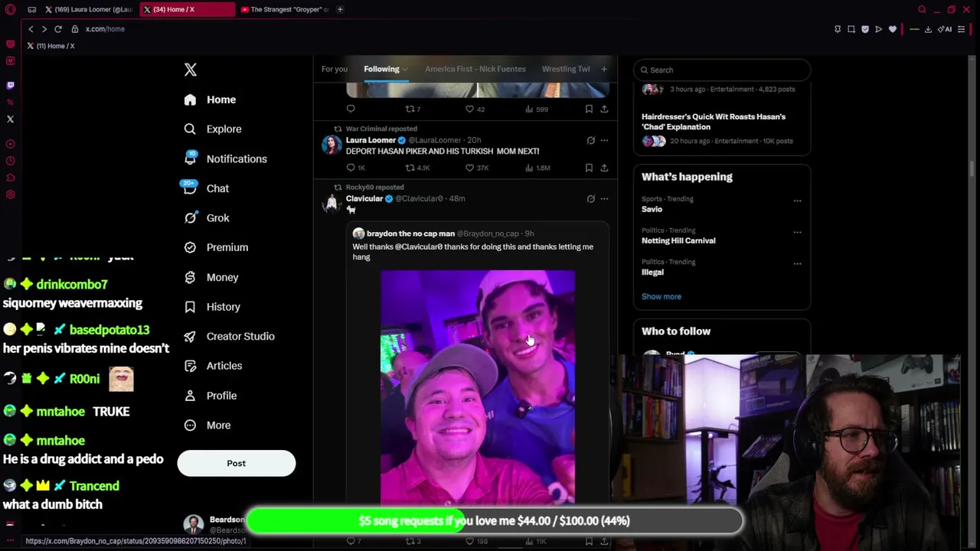This screenshot has width=980, height=551.
Task: Click Show more under What's happening
Action: coord(661,297)
